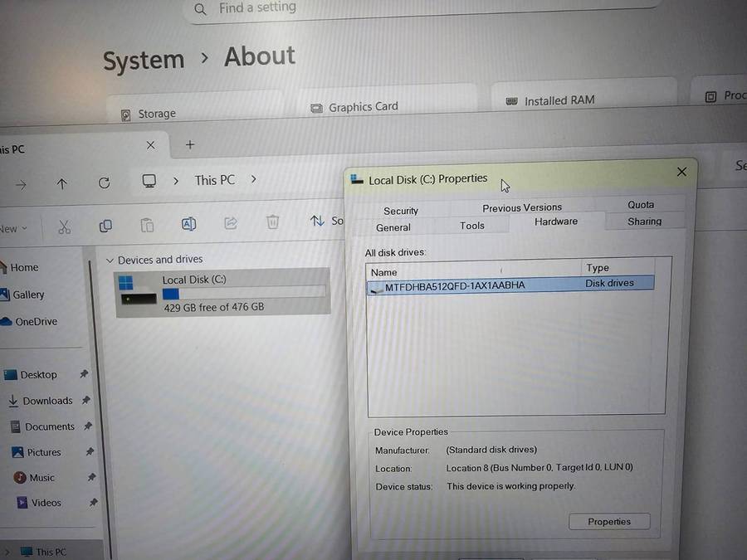Click the Paste clipboard icon
The width and height of the screenshot is (747, 560).
point(147,225)
